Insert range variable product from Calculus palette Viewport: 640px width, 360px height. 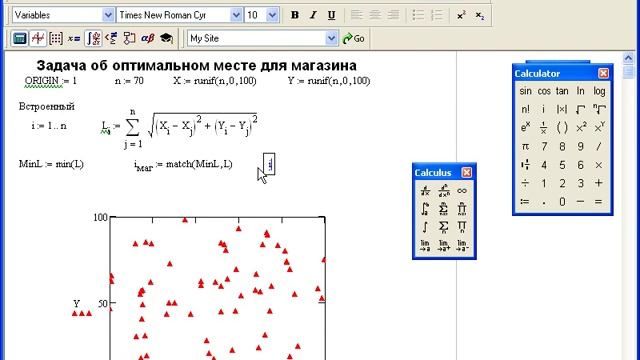[x=462, y=227]
